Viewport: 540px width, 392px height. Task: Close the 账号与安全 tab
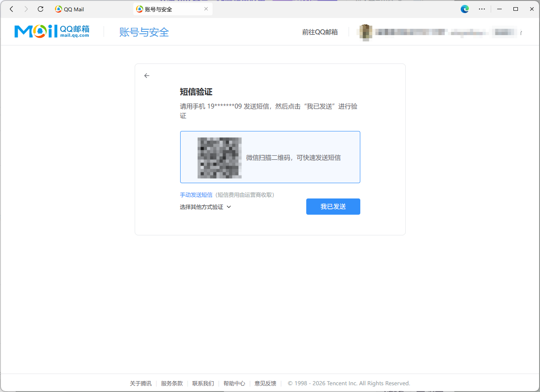[x=206, y=9]
